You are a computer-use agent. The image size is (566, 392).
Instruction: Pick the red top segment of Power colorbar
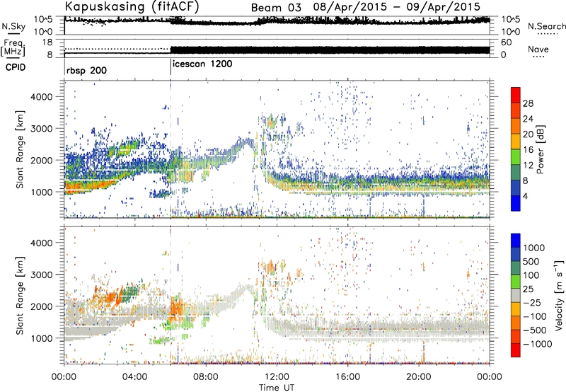tap(516, 95)
